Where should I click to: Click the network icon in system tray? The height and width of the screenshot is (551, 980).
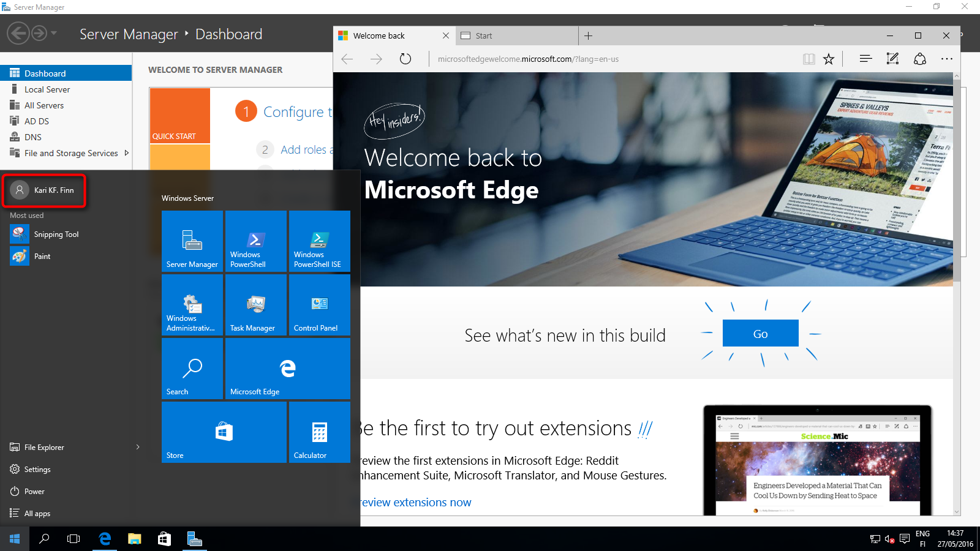pos(875,539)
